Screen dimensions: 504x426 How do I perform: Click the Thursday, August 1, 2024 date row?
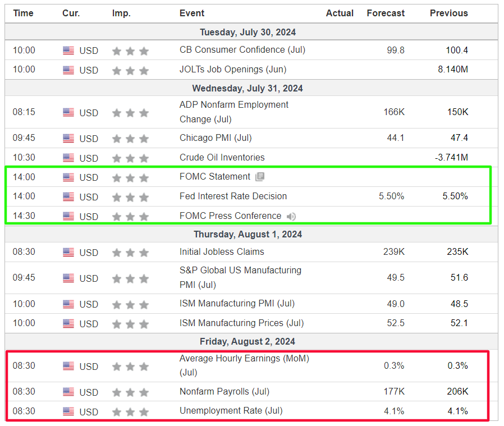point(251,235)
